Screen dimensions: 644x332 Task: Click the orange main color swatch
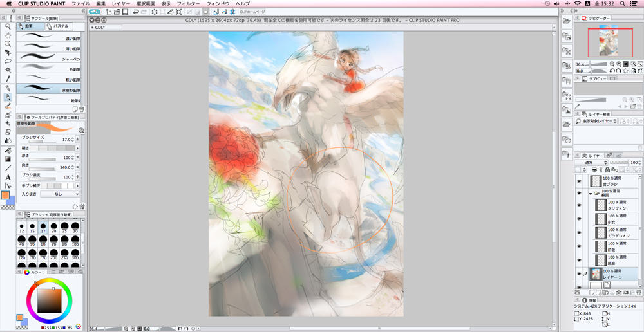(6, 196)
